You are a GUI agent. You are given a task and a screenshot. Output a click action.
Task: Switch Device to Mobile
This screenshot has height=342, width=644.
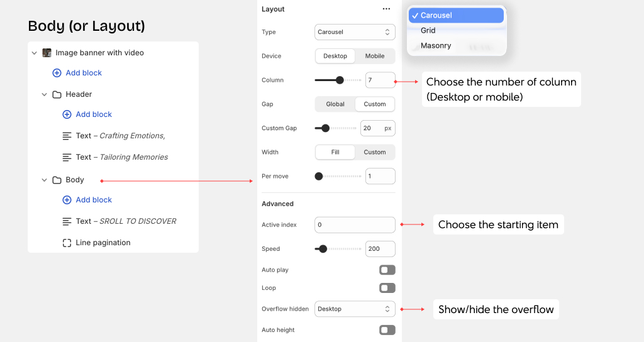click(x=375, y=56)
